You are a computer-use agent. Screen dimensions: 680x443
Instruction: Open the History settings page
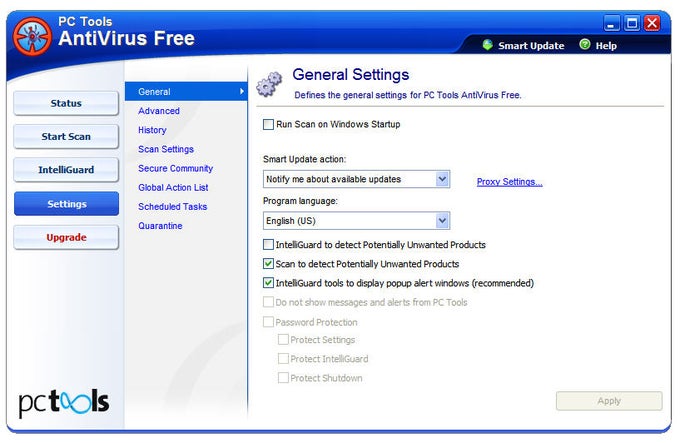(152, 130)
